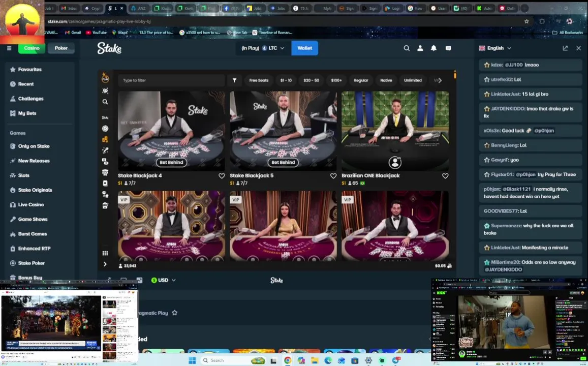The image size is (588, 366).
Task: Open Enhanced RTP in the sidebar
Action: click(39, 249)
